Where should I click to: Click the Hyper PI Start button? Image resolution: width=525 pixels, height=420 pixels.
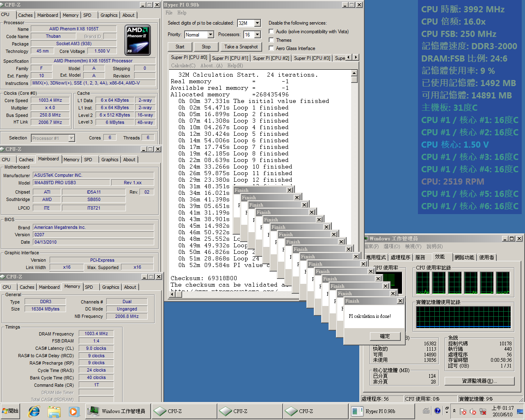[x=180, y=47]
